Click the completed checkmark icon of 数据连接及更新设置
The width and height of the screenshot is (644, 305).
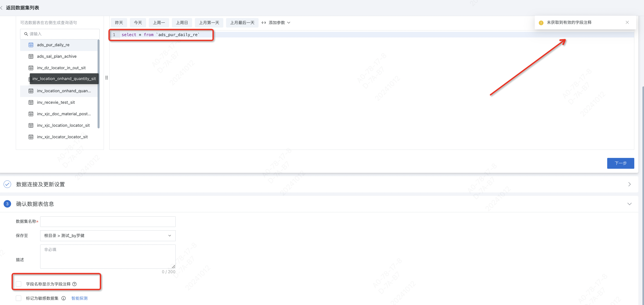(7, 184)
